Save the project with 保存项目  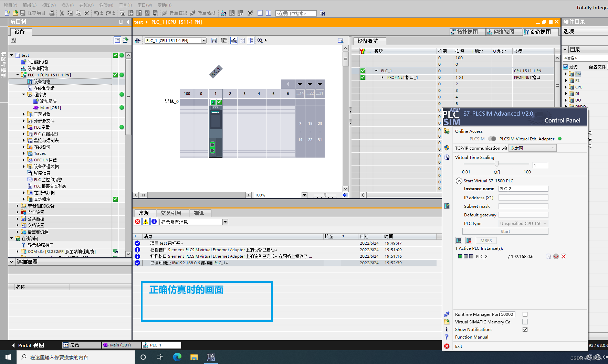pyautogui.click(x=33, y=13)
